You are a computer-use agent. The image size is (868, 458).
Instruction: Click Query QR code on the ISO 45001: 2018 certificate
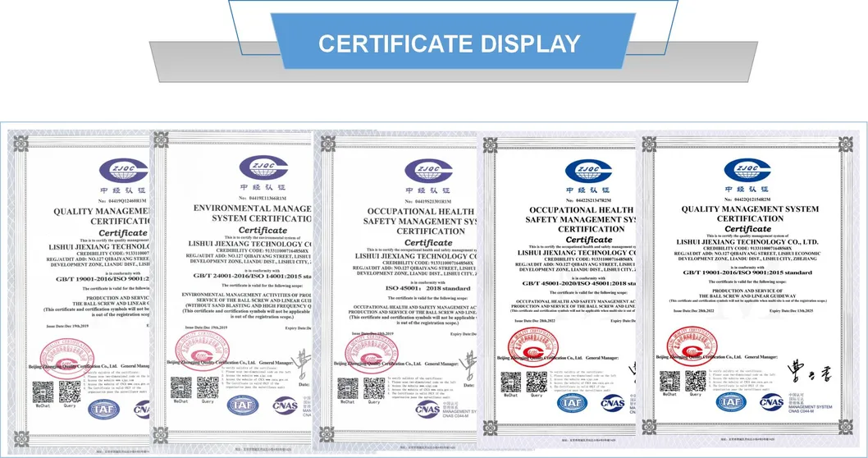point(374,389)
